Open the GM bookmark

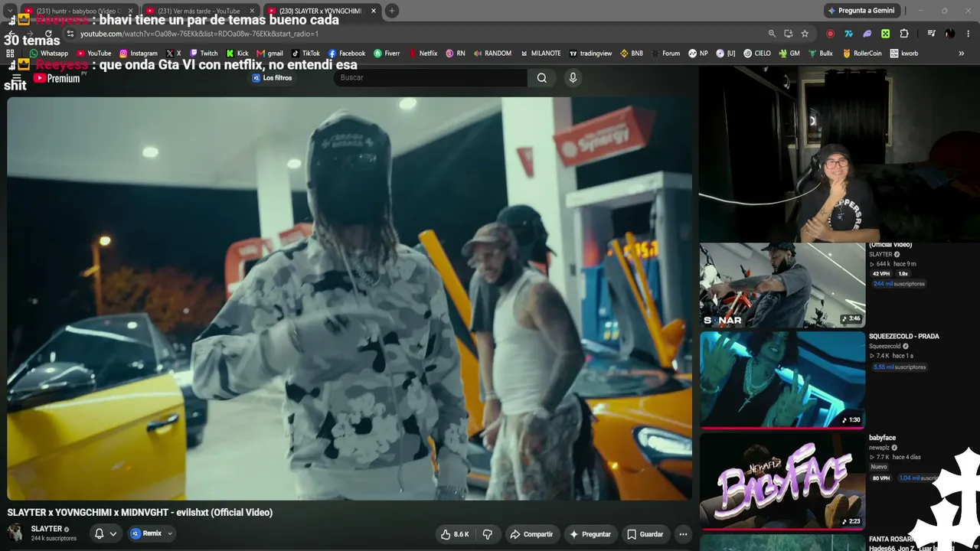(789, 54)
